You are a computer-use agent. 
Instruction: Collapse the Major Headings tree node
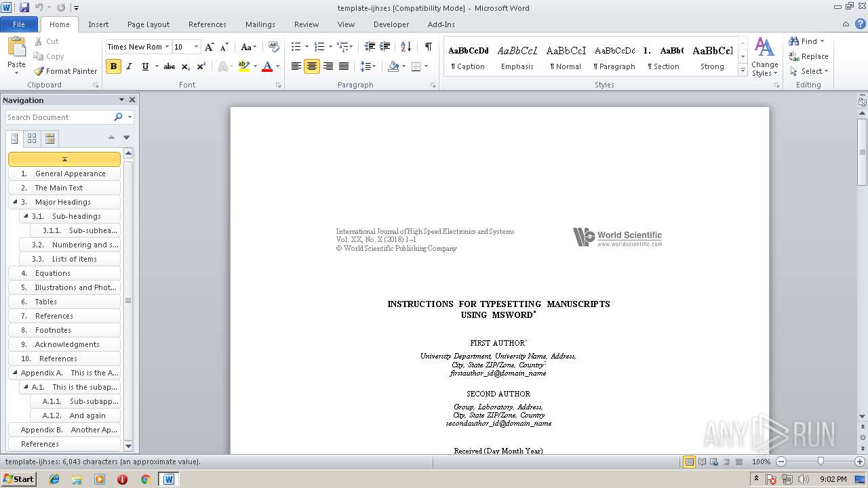pyautogui.click(x=15, y=202)
